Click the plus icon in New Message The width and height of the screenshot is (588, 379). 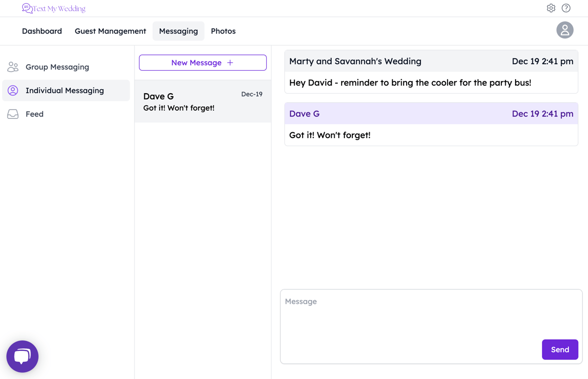(230, 63)
